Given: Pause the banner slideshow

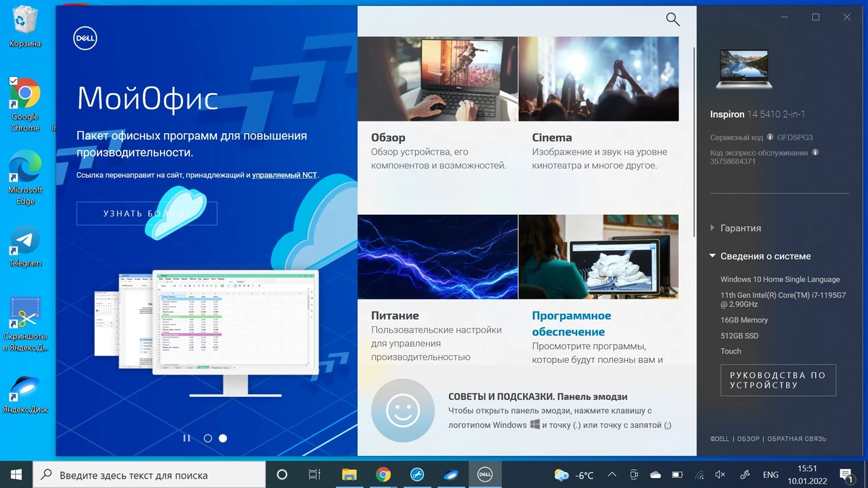Looking at the screenshot, I should point(187,438).
